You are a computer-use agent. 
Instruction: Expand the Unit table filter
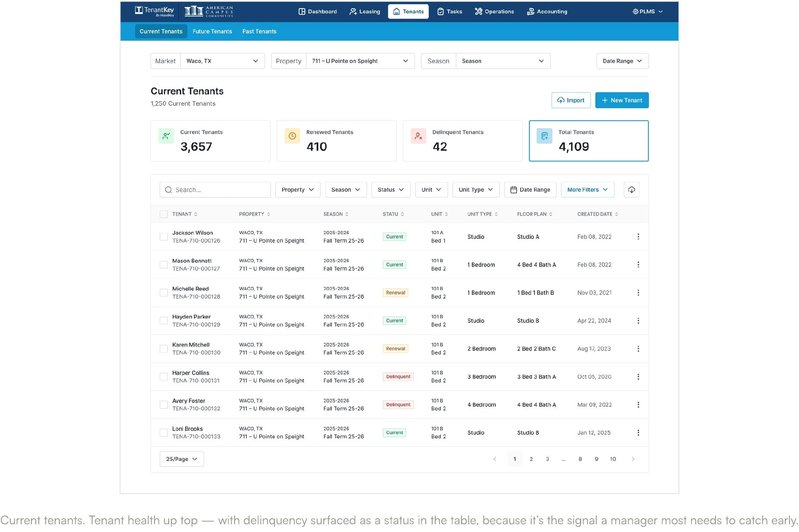tap(431, 190)
